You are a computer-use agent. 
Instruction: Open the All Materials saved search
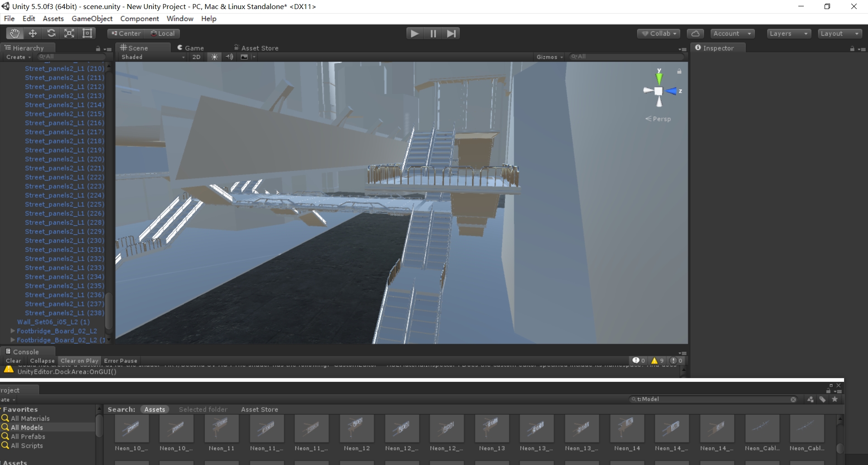[x=26, y=418]
